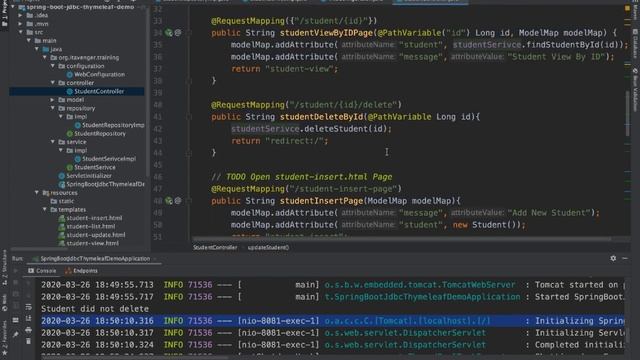Click StudentController in the breadcrumb bar

point(215,247)
